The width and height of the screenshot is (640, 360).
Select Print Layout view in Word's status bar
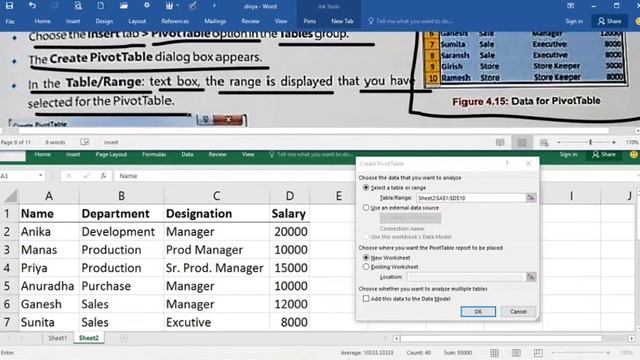[x=522, y=142]
